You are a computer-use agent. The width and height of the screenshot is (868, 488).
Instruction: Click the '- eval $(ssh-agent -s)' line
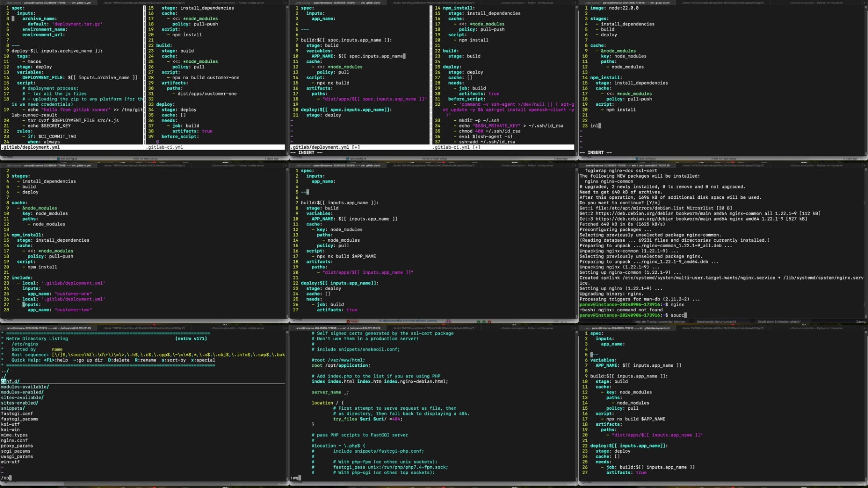coord(483,136)
